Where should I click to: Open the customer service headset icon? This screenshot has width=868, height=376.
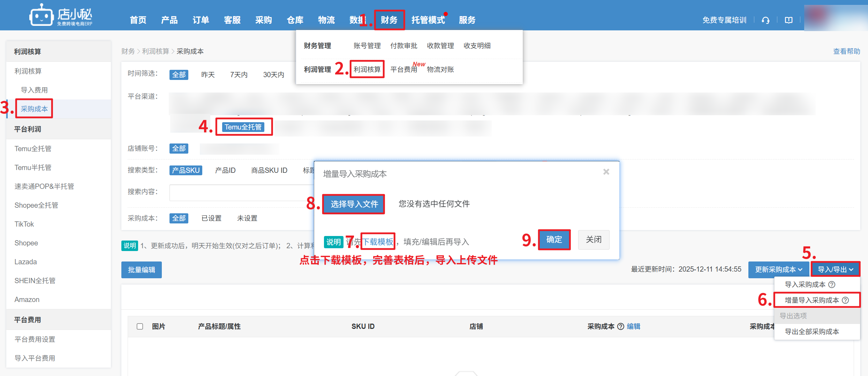765,20
